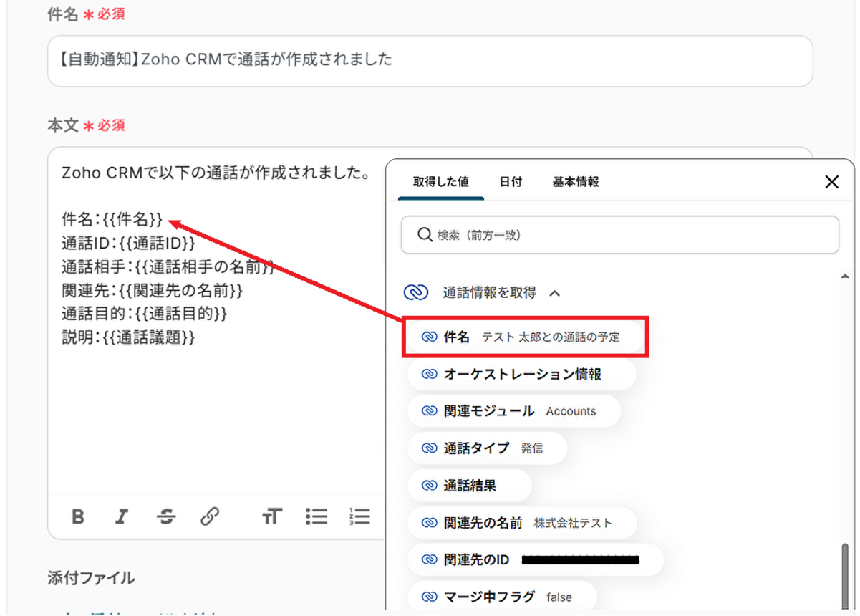The image size is (860, 616).
Task: Focus the 検索（前方一致）search field
Action: (620, 235)
